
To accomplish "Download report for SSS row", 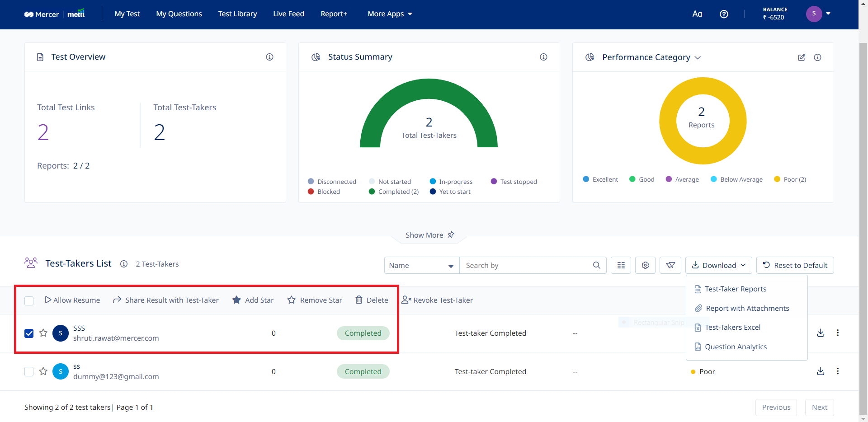I will click(821, 333).
